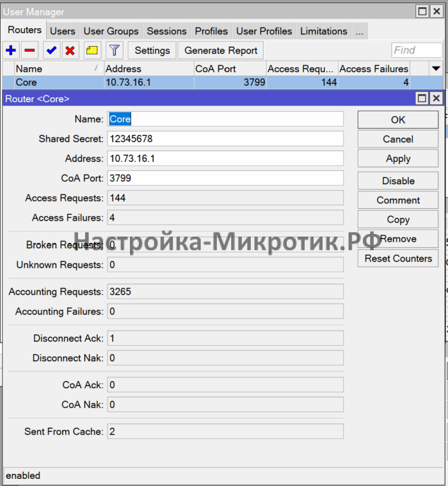Viewport: 448px width, 486px height.
Task: Click the Disconnect Nak value field
Action: coord(225,358)
